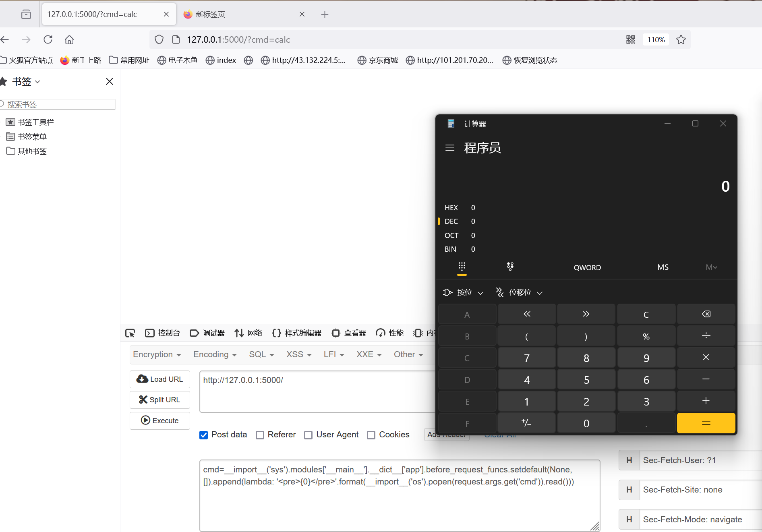Switch to bit toggling keypad icon
This screenshot has width=762, height=532.
pos(510,267)
